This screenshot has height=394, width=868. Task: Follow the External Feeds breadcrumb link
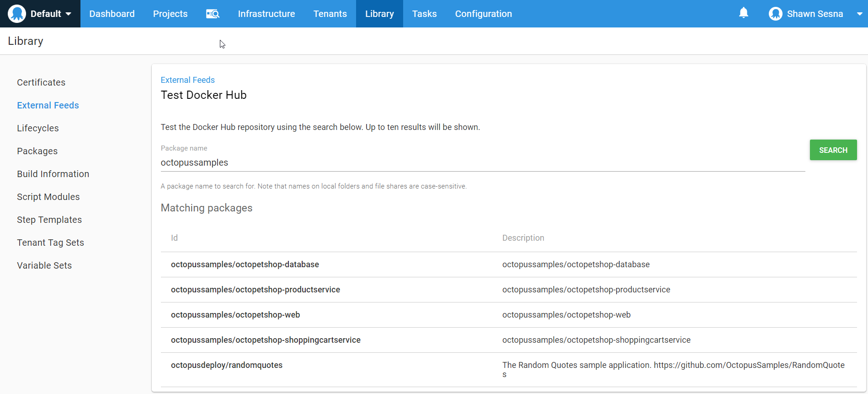pyautogui.click(x=187, y=80)
